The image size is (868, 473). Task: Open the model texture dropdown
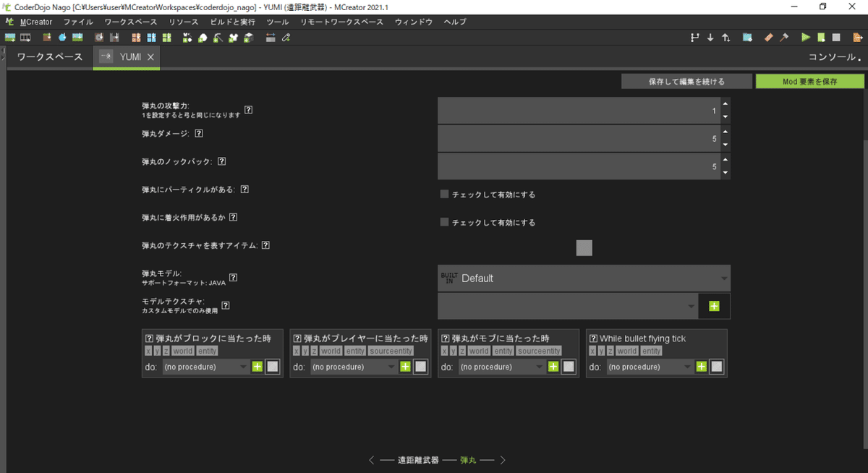(x=568, y=306)
